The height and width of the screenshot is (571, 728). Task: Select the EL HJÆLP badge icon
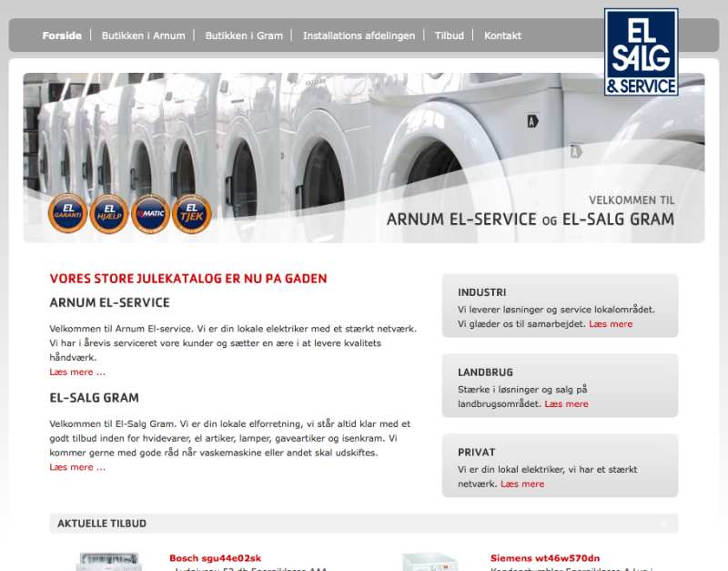click(x=109, y=213)
